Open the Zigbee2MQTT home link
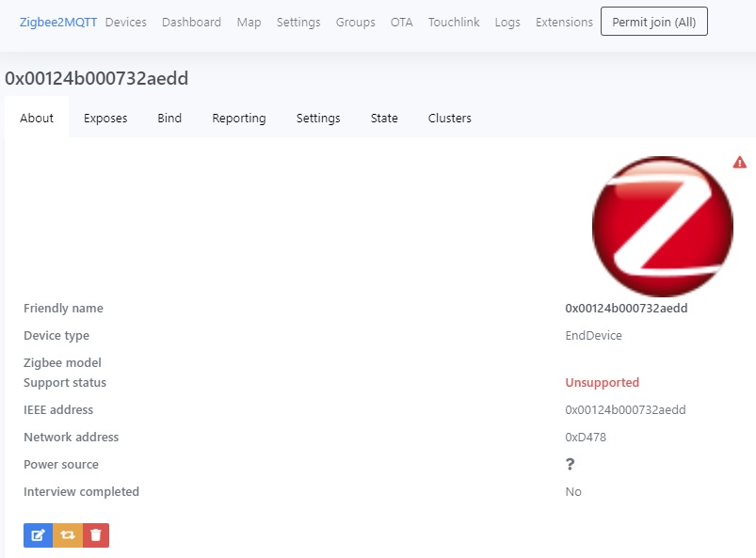The image size is (756, 558). (x=56, y=21)
